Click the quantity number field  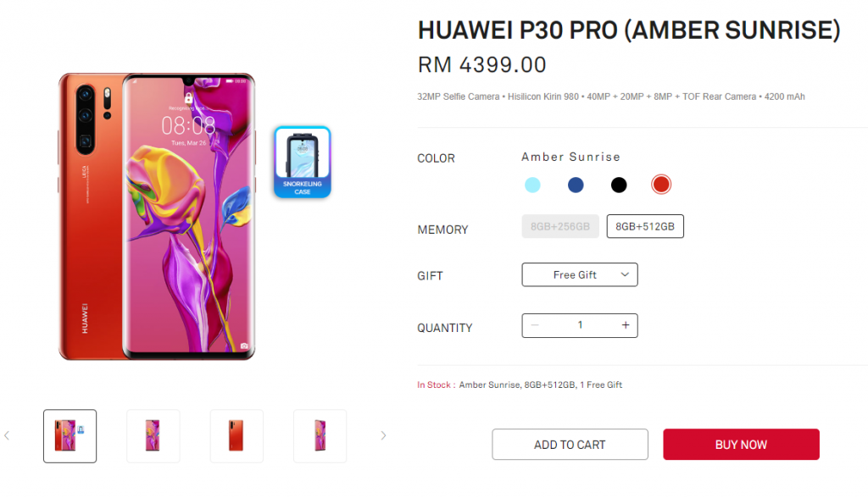pyautogui.click(x=580, y=325)
